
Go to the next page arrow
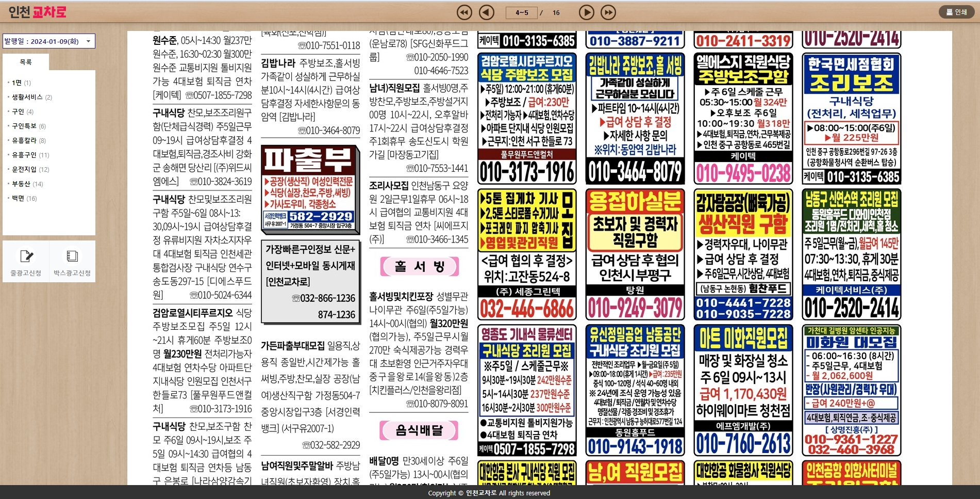click(587, 12)
